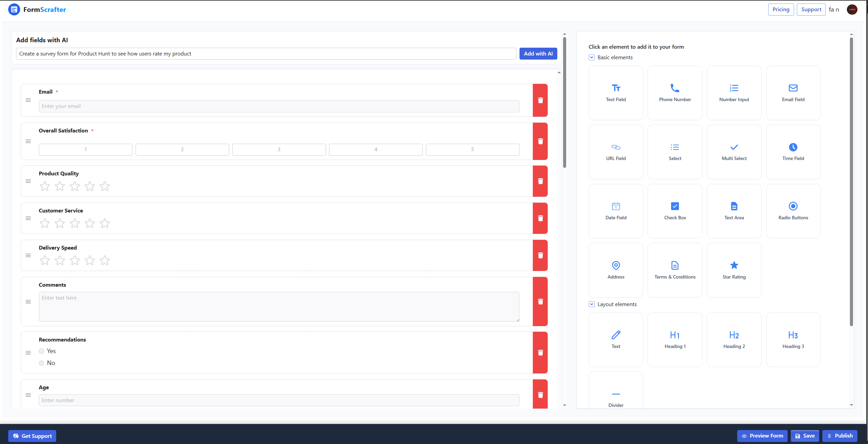Click the Publish button

coord(839,436)
